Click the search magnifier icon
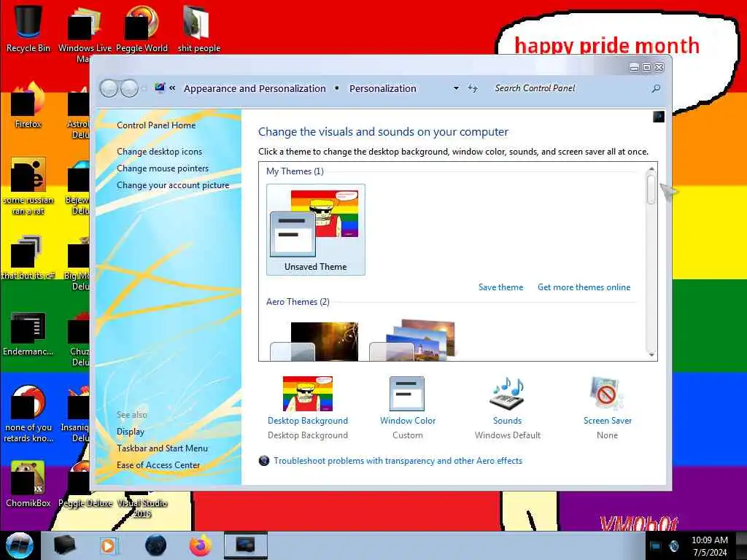The image size is (747, 560). point(656,88)
